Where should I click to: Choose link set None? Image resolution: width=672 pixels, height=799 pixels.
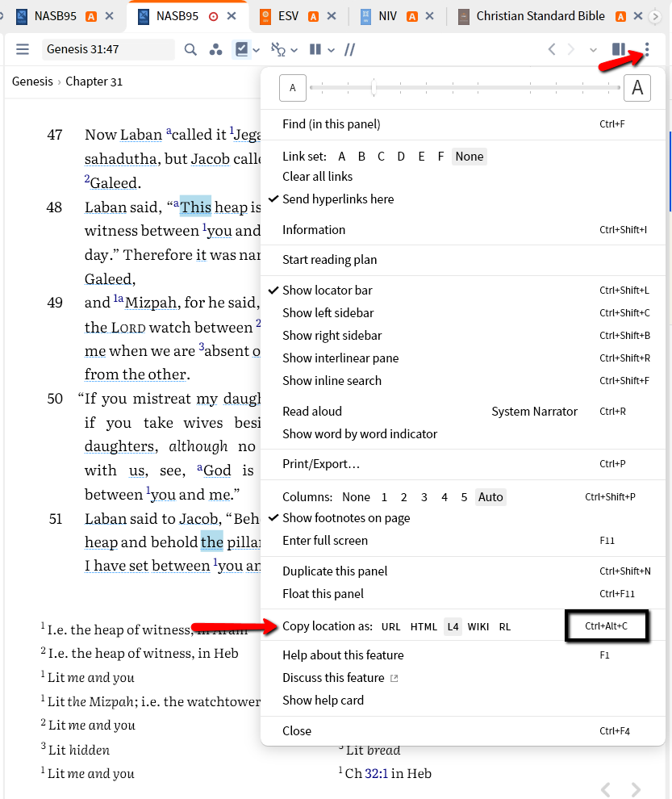(x=470, y=157)
